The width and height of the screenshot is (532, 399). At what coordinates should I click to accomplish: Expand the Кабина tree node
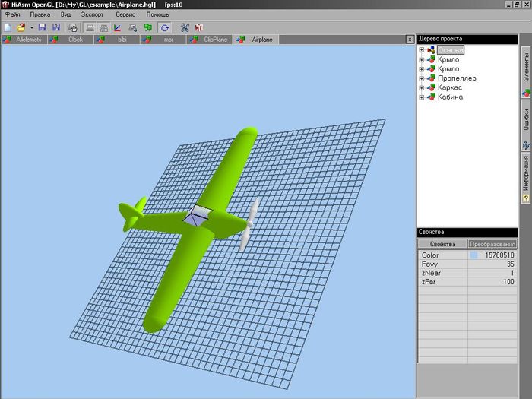pos(422,97)
